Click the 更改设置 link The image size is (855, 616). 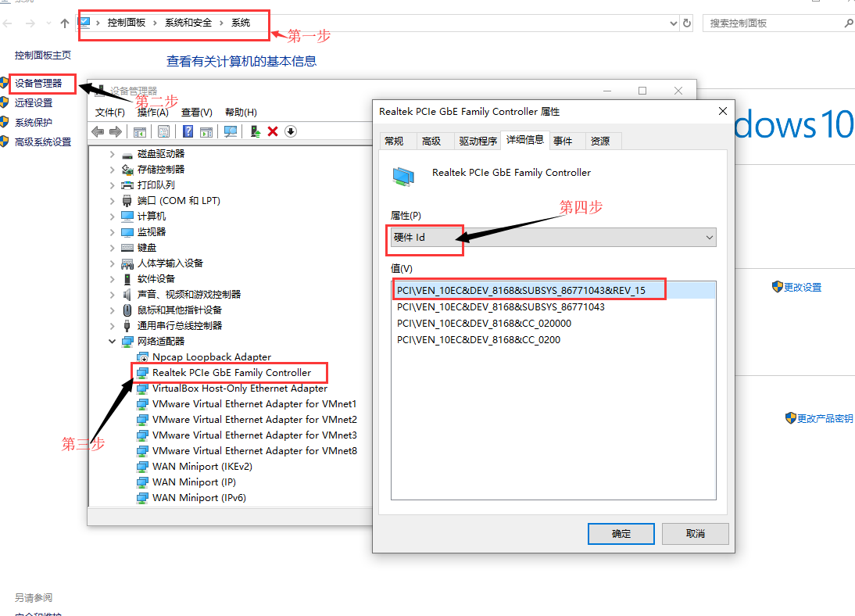pyautogui.click(x=802, y=288)
